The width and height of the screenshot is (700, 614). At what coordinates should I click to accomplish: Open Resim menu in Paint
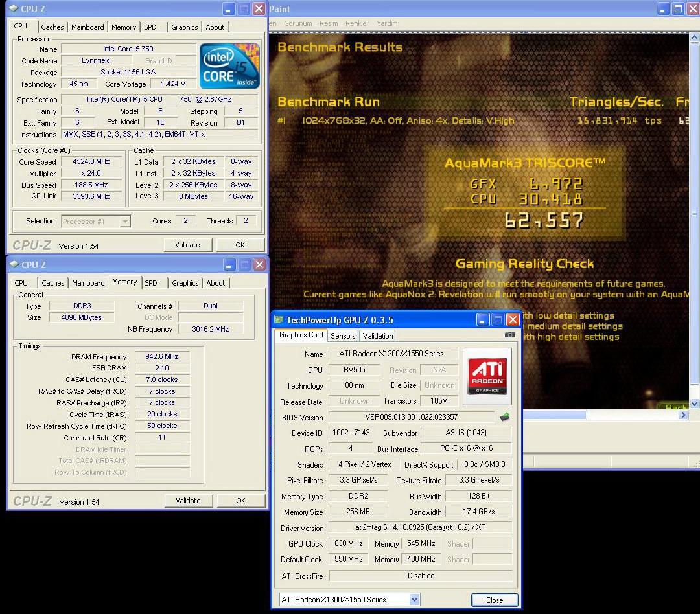click(329, 23)
